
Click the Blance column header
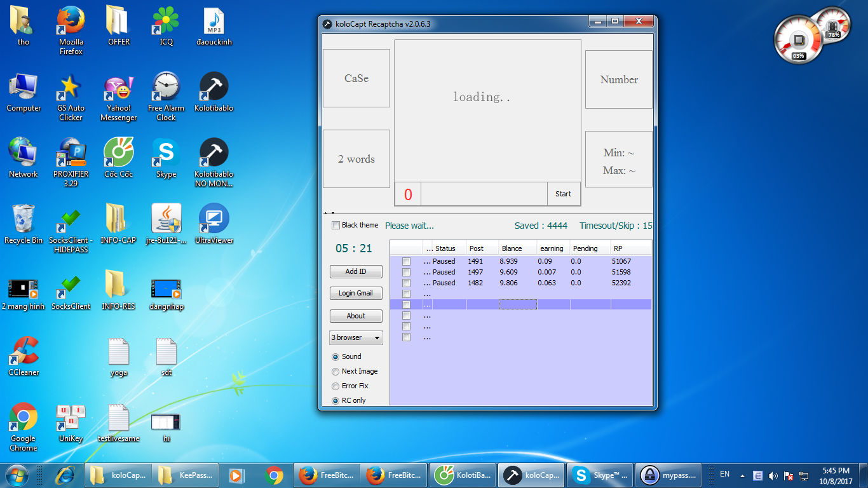[517, 248]
